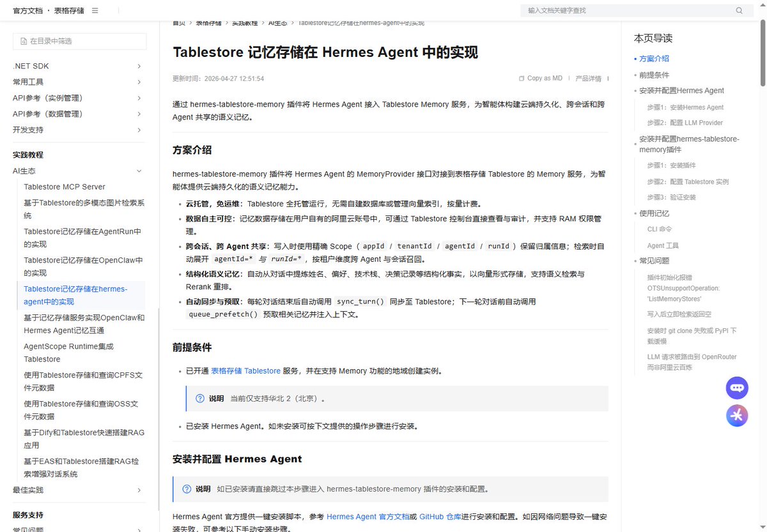Jump to 步骤1：安装Hermes Agent
The width and height of the screenshot is (767, 532).
pos(685,107)
